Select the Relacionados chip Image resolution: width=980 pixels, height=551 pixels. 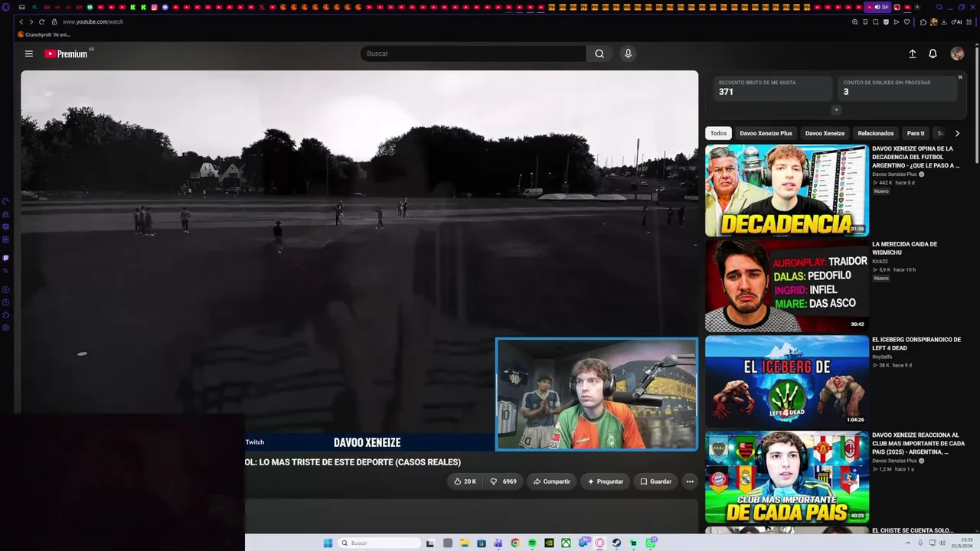pos(876,133)
